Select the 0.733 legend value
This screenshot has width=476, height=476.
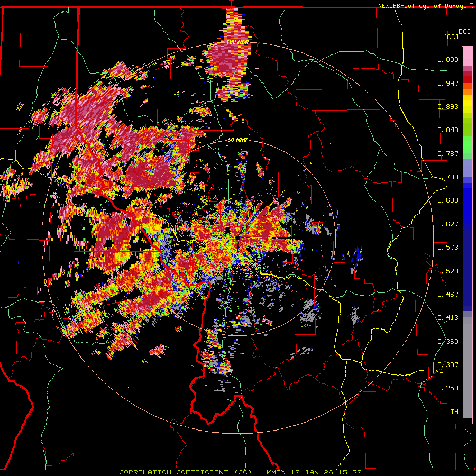tap(448, 177)
